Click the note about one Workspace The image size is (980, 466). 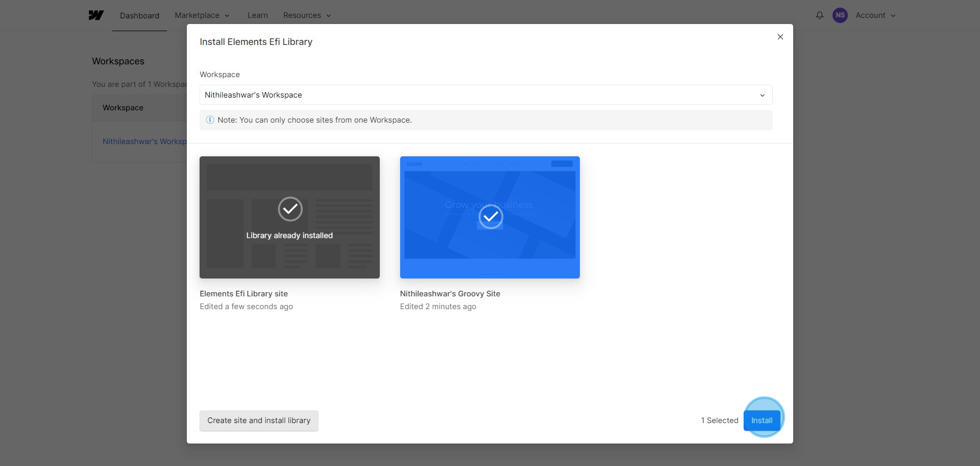[315, 120]
